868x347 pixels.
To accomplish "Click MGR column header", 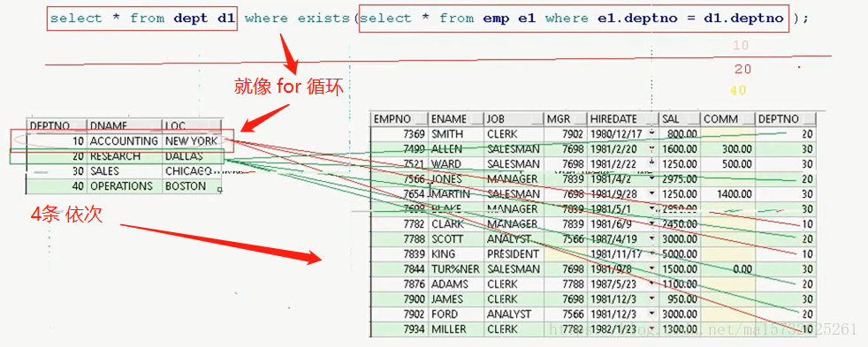I will 565,119.
